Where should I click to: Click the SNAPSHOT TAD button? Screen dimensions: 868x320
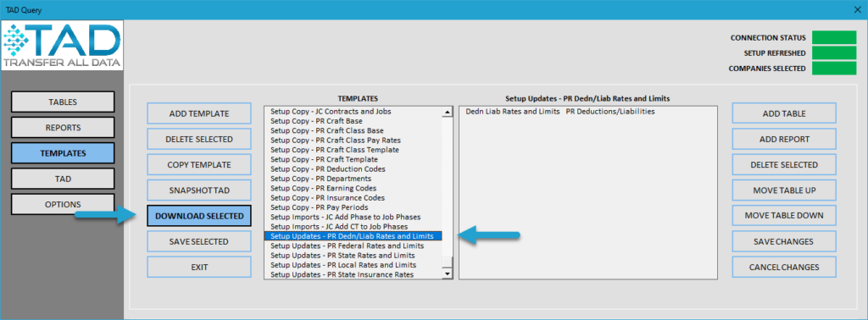click(x=198, y=190)
